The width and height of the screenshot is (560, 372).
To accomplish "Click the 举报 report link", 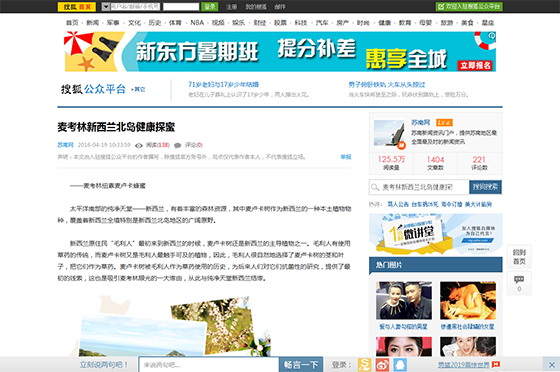I will coord(346,157).
